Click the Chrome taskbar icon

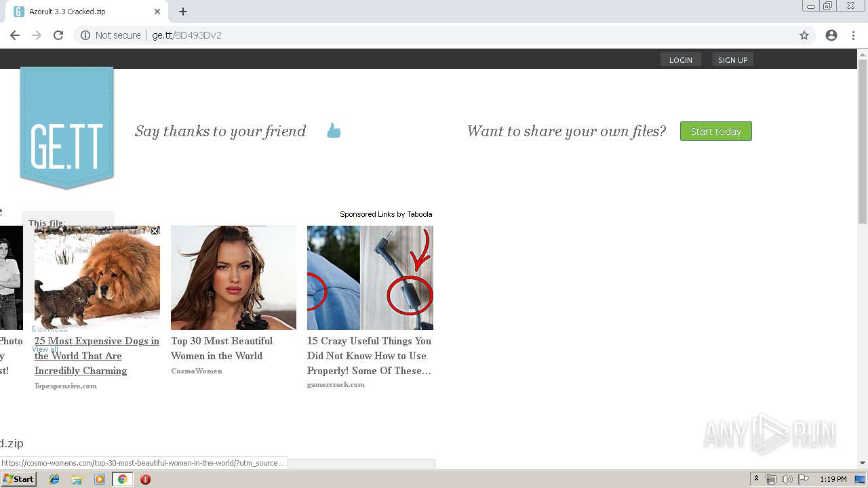point(122,479)
